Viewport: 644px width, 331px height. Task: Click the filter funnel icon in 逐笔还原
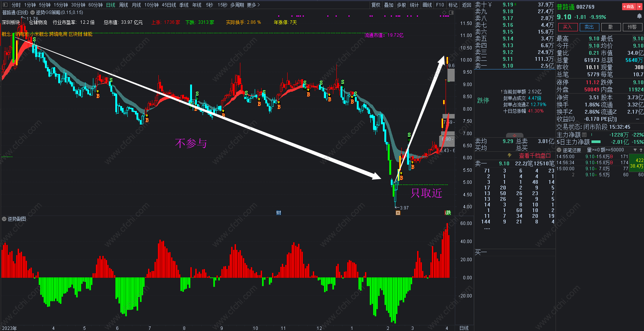[x=635, y=150]
